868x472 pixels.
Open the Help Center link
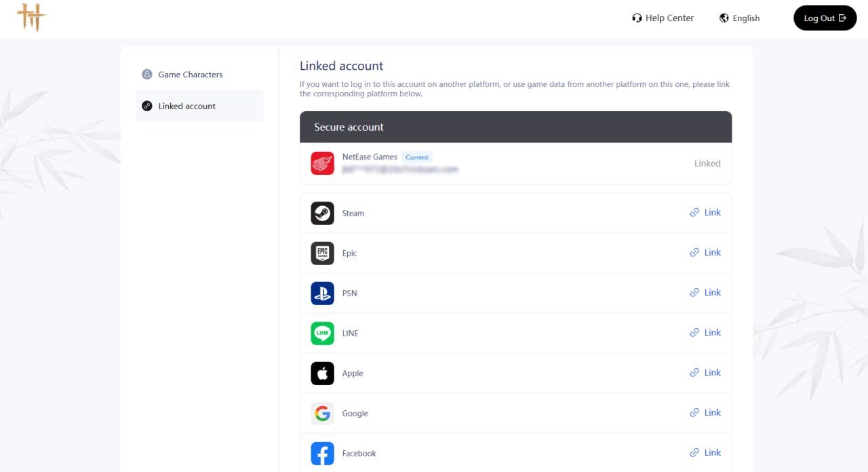[663, 18]
